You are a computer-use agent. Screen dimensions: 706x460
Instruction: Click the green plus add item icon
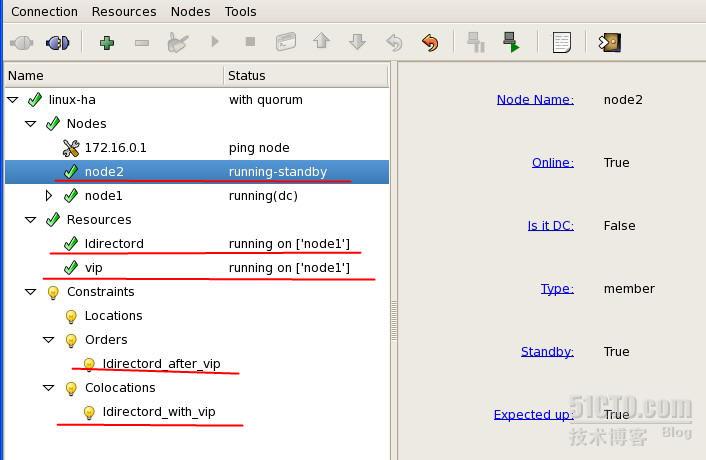(x=107, y=43)
